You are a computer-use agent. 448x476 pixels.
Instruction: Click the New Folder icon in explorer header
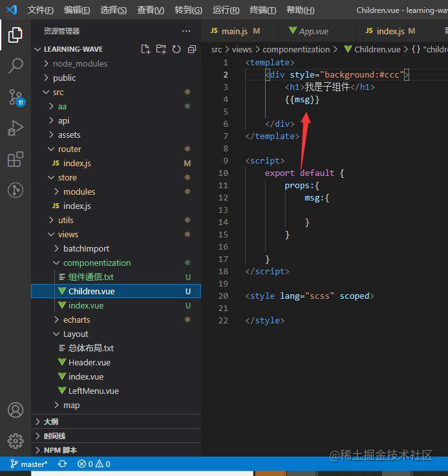tap(161, 49)
